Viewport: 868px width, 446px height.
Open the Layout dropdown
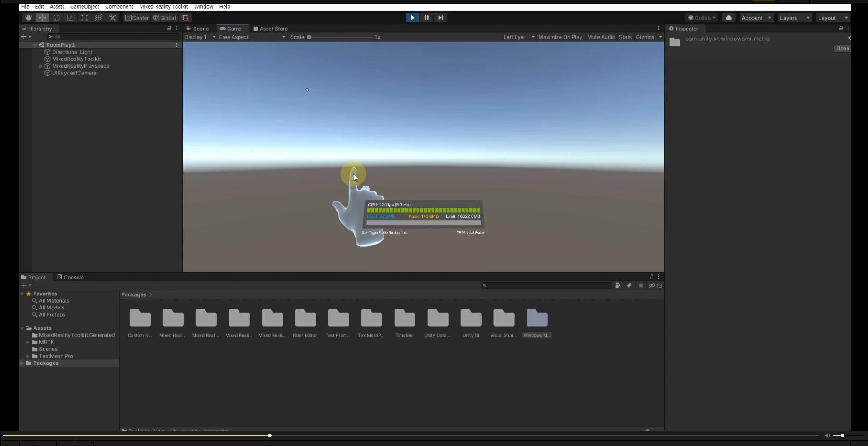click(x=833, y=18)
